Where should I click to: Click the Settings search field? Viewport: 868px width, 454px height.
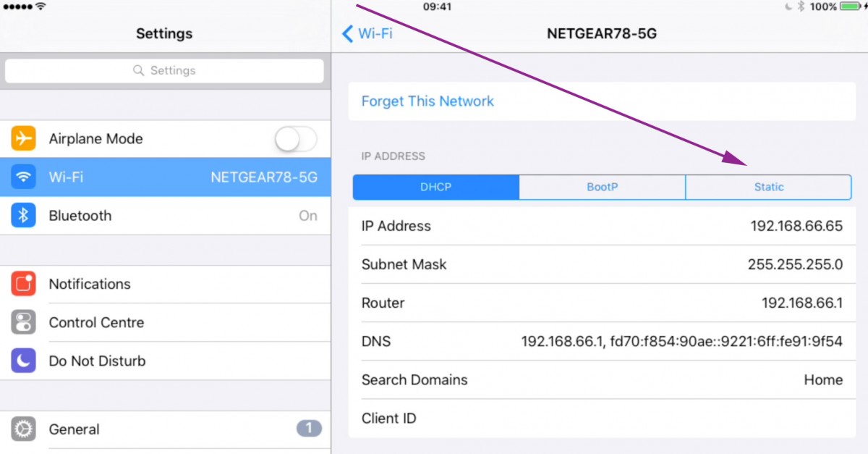coord(164,70)
